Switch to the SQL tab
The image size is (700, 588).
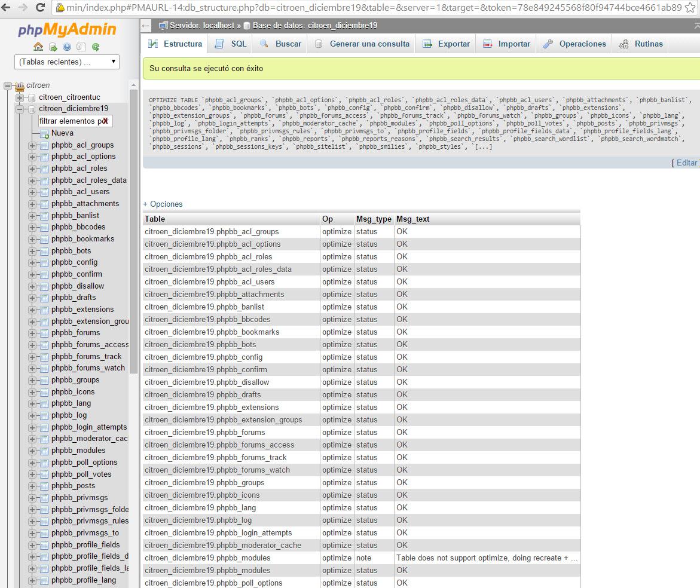pos(231,44)
